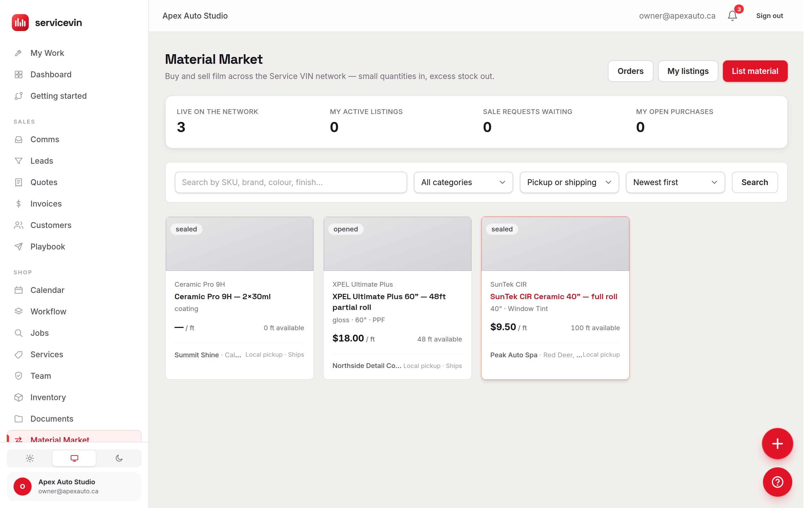Click the Customers people icon
This screenshot has height=508, width=812.
tap(18, 225)
